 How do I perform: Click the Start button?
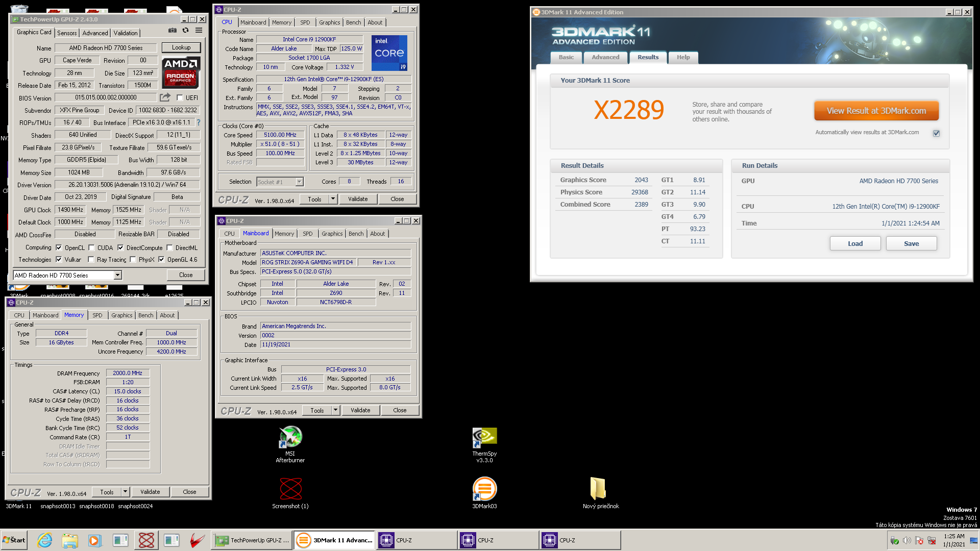click(x=14, y=540)
